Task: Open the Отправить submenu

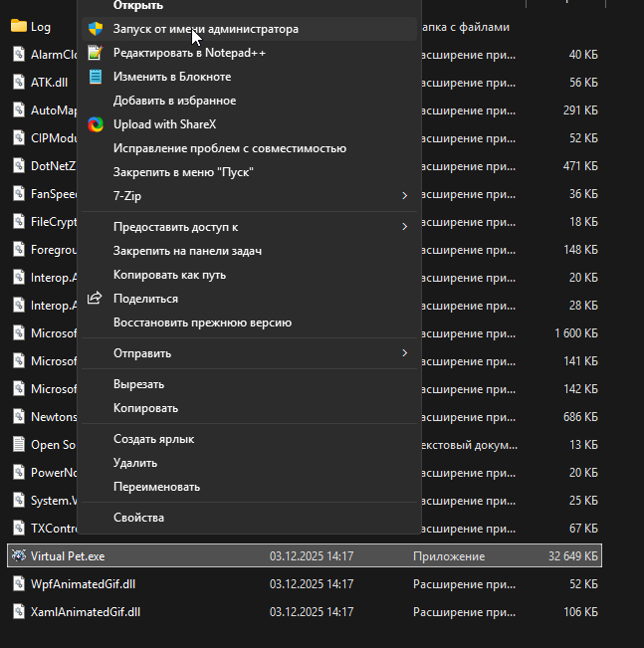Action: coord(404,353)
